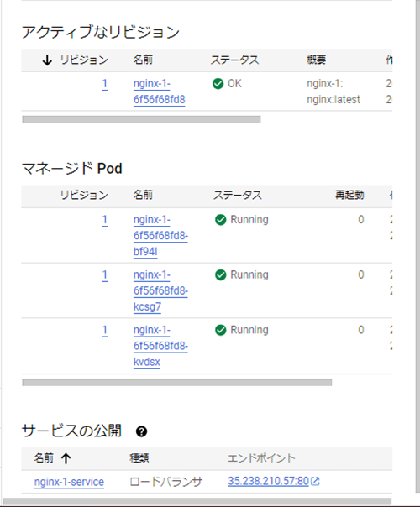The image size is (420, 507).
Task: Sort services by 名前 using up arrow
Action: [66, 458]
